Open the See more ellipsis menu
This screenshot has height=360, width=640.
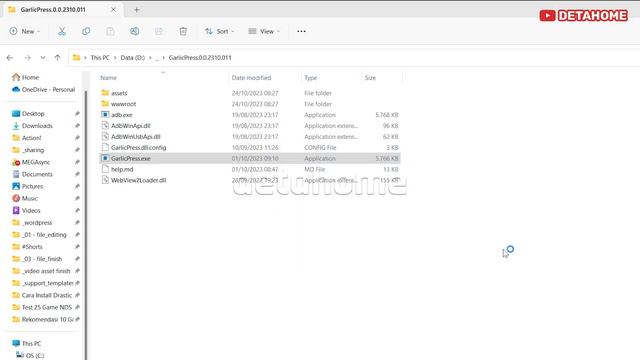click(x=301, y=31)
